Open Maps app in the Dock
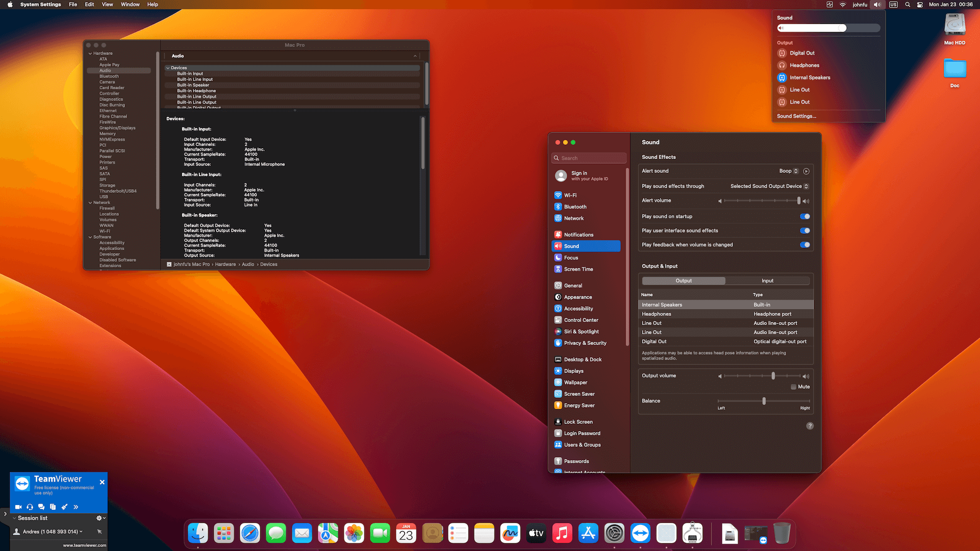The image size is (980, 551). click(x=328, y=534)
